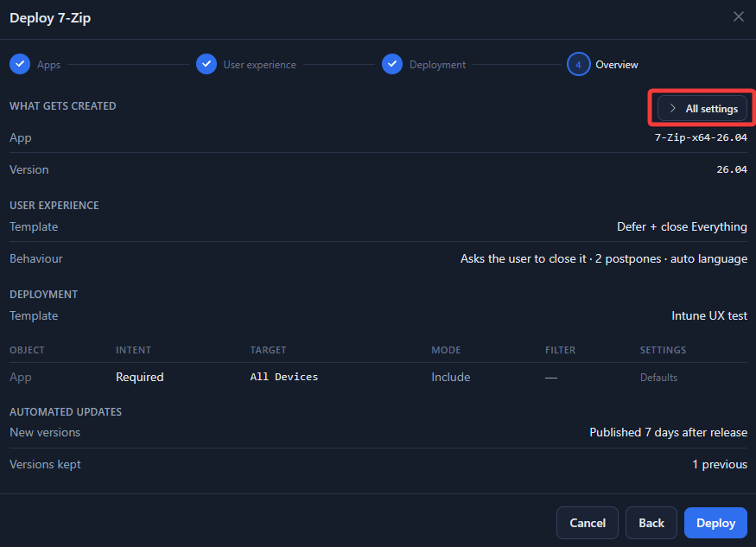Click the Required intent cell
The image size is (756, 547).
(140, 377)
